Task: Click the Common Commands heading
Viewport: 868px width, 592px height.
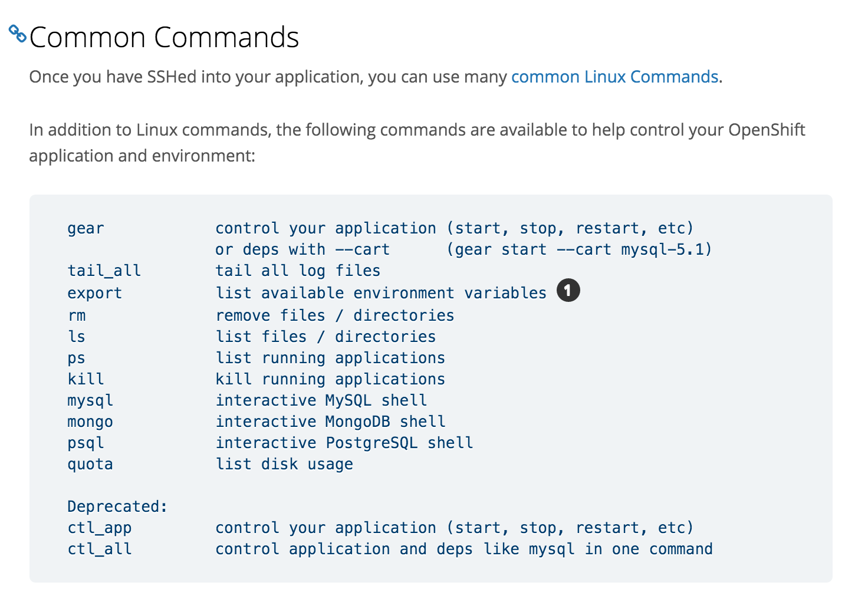Action: click(165, 37)
